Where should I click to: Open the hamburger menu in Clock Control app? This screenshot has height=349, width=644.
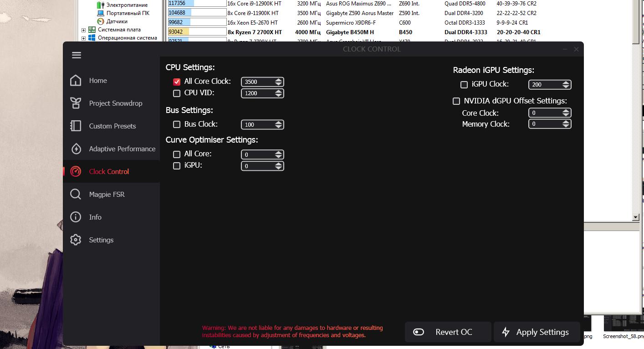[77, 55]
